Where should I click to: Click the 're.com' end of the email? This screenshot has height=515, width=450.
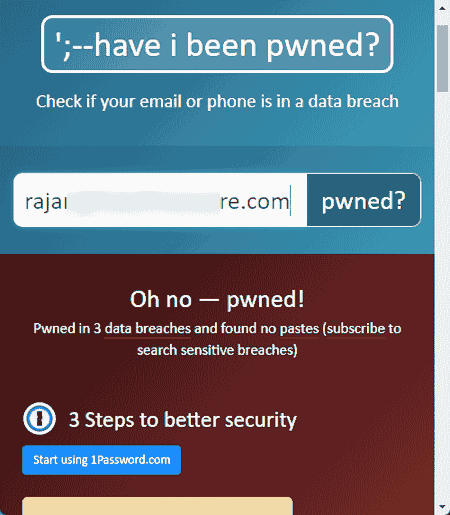(x=255, y=202)
